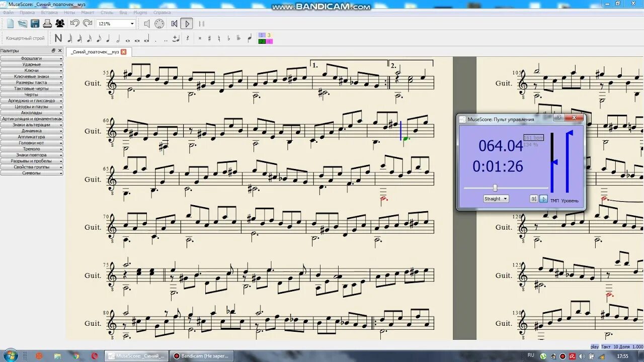Select voice 3 button

click(269, 36)
